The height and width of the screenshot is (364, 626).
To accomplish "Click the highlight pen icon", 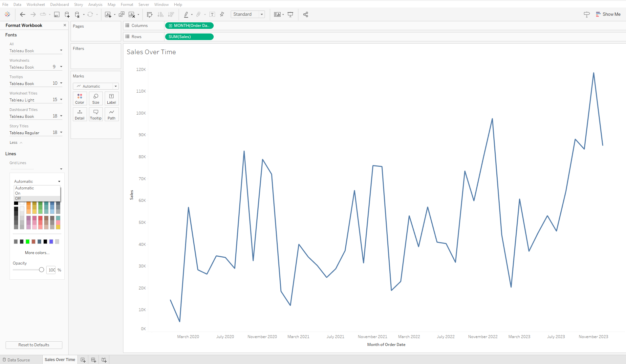I will pos(186,14).
